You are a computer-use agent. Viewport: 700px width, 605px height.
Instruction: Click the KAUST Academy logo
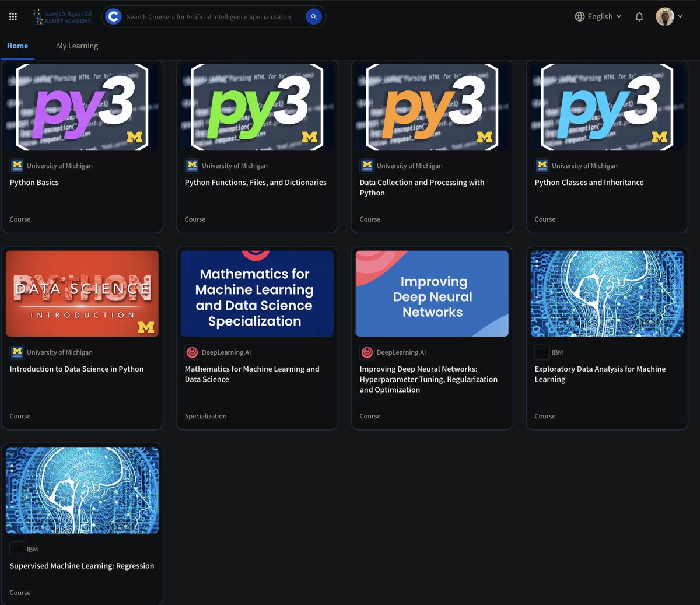click(x=62, y=16)
